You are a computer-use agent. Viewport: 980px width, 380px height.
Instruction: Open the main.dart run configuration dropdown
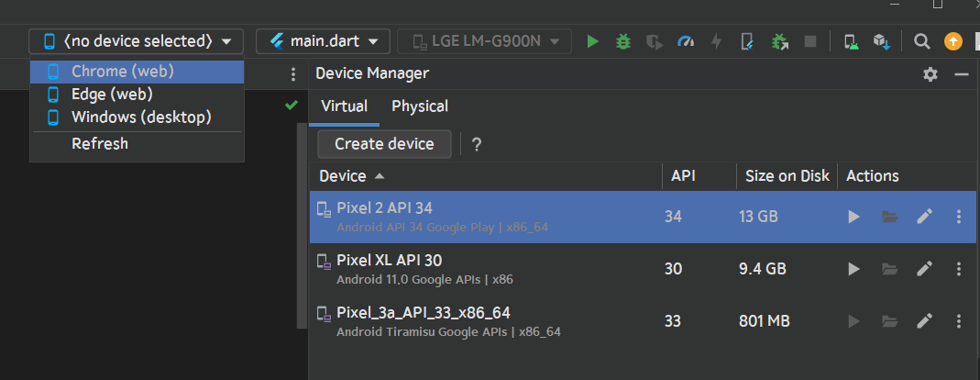(323, 41)
